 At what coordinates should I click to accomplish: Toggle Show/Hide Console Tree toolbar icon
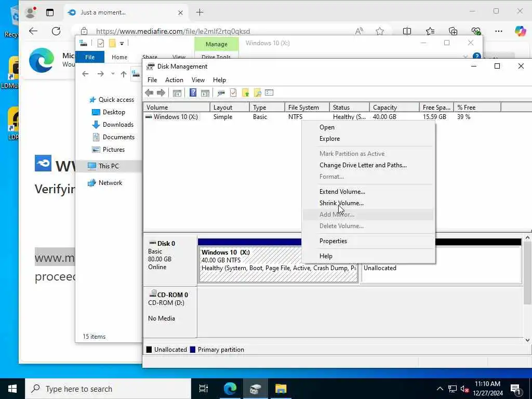pos(177,92)
